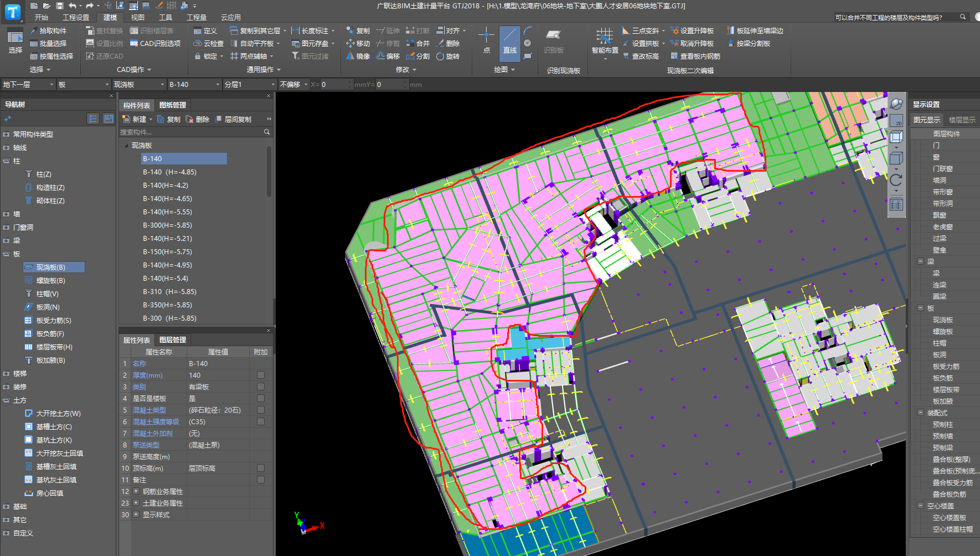The height and width of the screenshot is (556, 980).
Task: Select 板洞(N) in navigation tree
Action: 48,307
